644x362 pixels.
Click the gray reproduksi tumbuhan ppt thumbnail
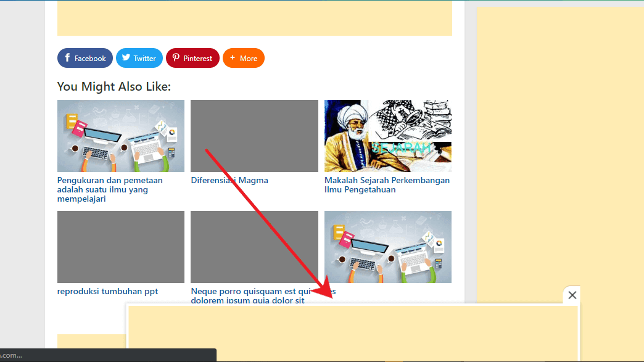point(121,247)
